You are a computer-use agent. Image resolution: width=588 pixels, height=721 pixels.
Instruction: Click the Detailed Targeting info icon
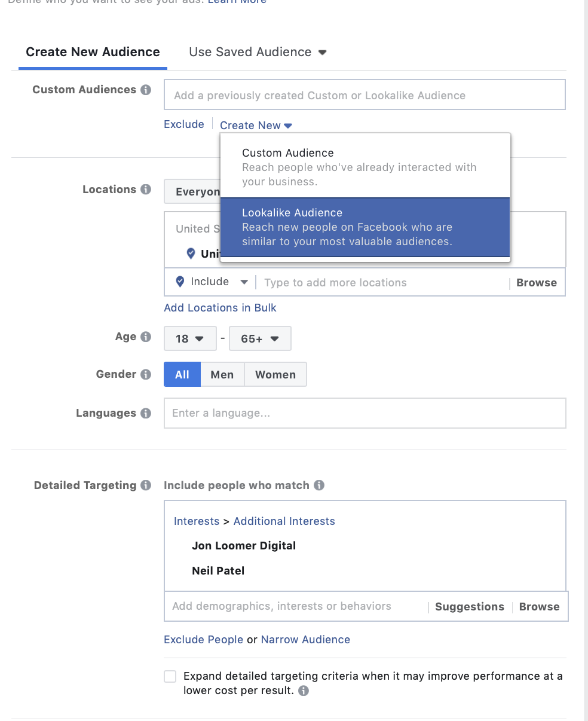point(146,485)
